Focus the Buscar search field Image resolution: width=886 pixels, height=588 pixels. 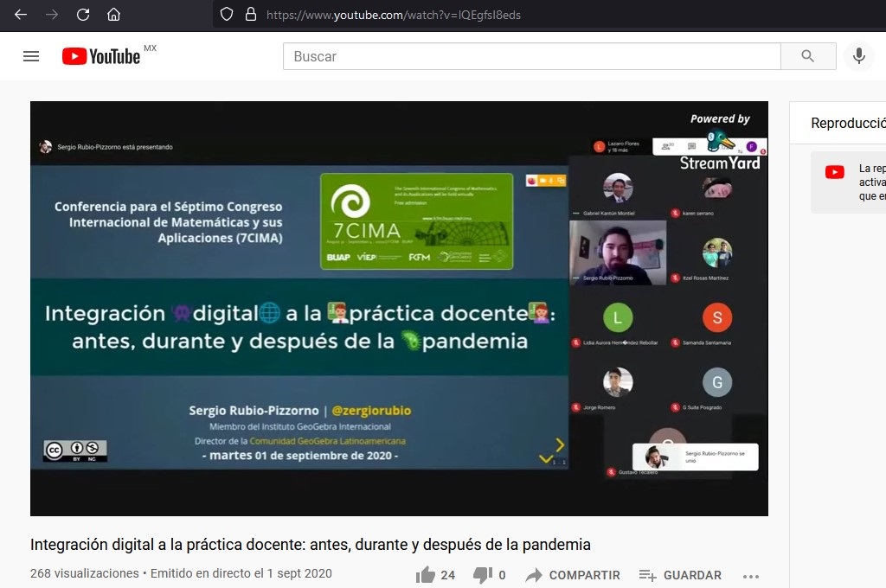pyautogui.click(x=532, y=56)
